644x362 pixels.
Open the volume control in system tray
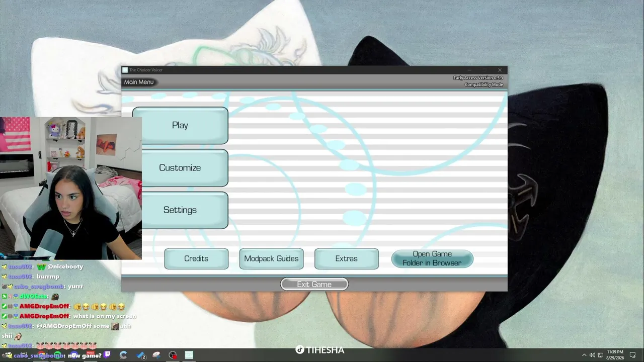(x=592, y=355)
